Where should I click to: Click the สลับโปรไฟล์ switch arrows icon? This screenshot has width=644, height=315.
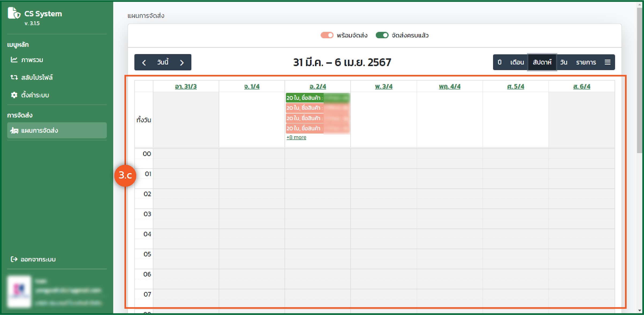(14, 77)
